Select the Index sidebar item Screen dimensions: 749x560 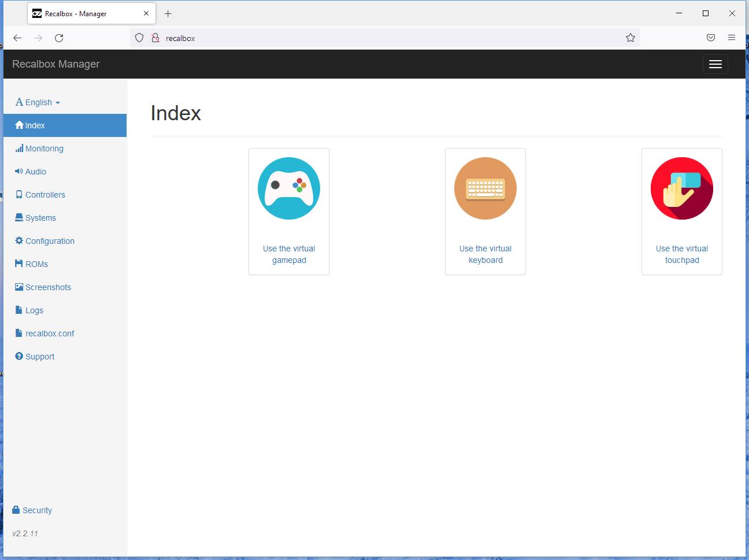(x=65, y=125)
